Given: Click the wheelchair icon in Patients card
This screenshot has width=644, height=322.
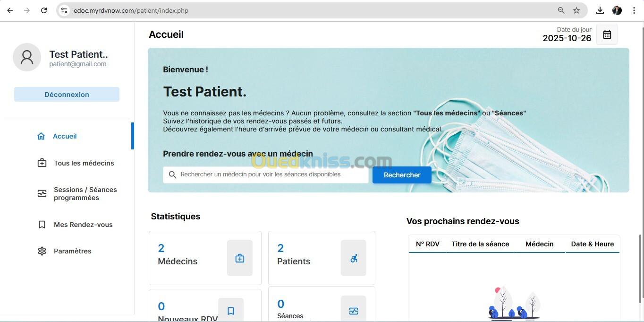Looking at the screenshot, I should point(354,258).
